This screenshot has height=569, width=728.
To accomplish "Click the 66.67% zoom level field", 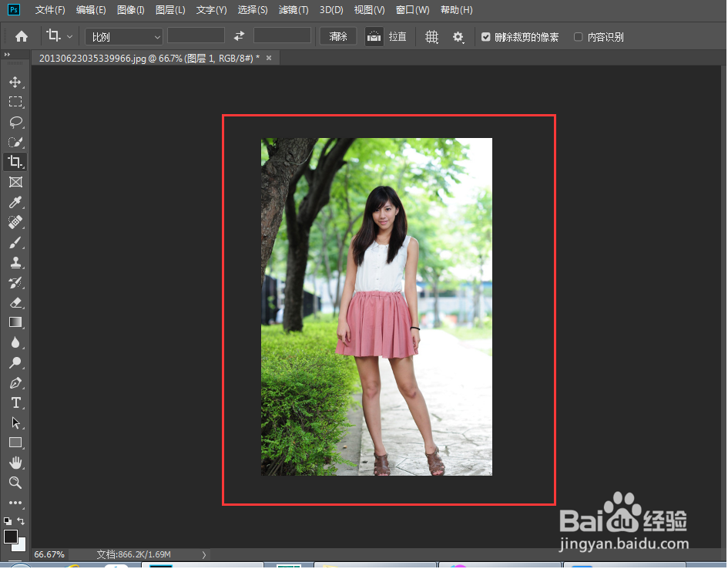I will 49,554.
